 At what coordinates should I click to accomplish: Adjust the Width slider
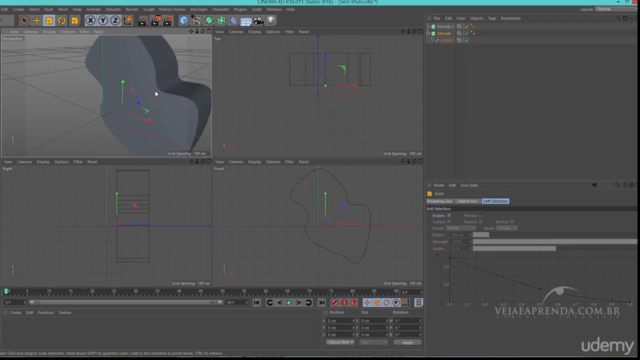click(x=555, y=248)
